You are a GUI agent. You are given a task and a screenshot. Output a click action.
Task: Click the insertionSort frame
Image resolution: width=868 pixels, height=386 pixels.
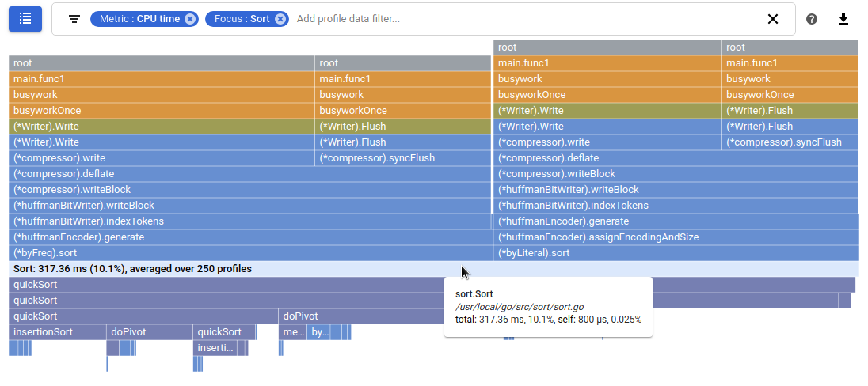57,332
